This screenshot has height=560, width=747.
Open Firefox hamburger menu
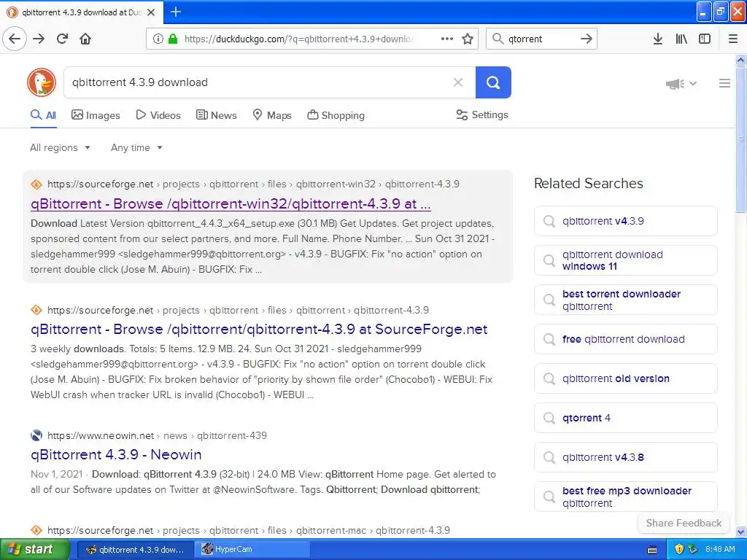(733, 39)
